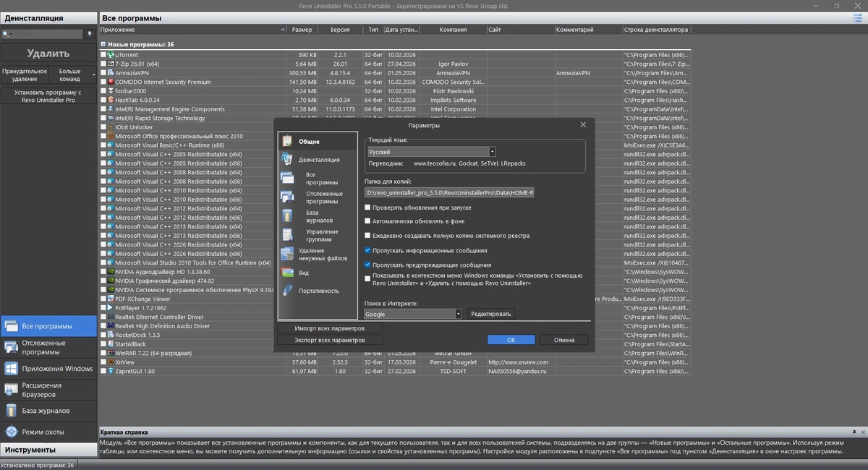Select the Деинсталляция icon in the Параметры dialog
Image resolution: width=868 pixels, height=470 pixels.
[287, 160]
